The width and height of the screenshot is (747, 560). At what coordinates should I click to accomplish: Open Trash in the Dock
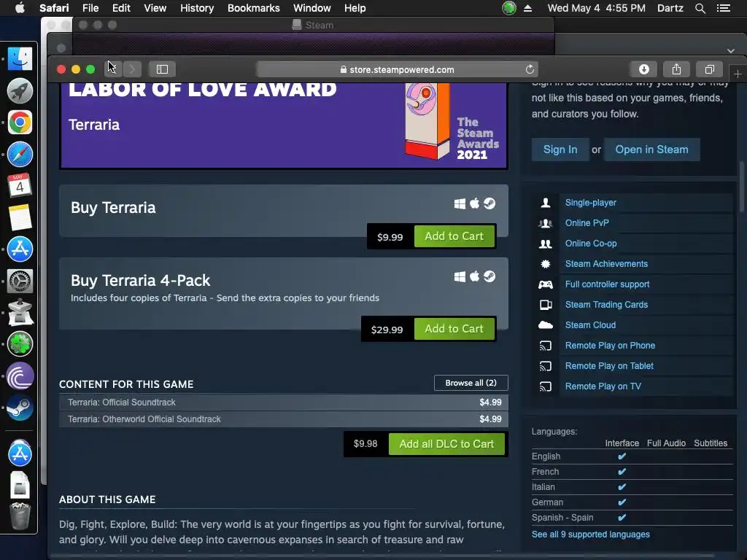20,516
